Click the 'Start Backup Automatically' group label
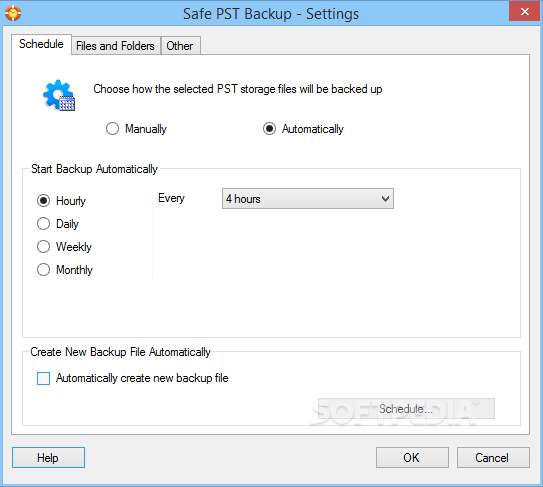Viewport: 543px width, 487px height. (94, 169)
